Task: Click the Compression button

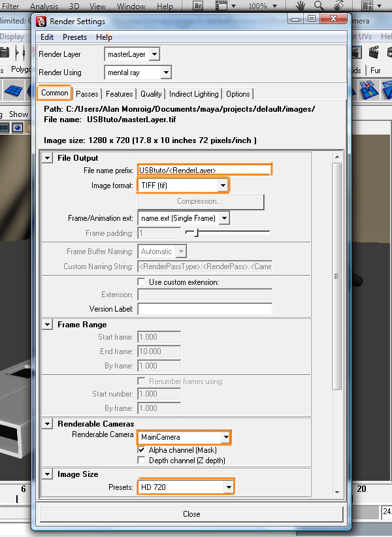Action: [201, 201]
